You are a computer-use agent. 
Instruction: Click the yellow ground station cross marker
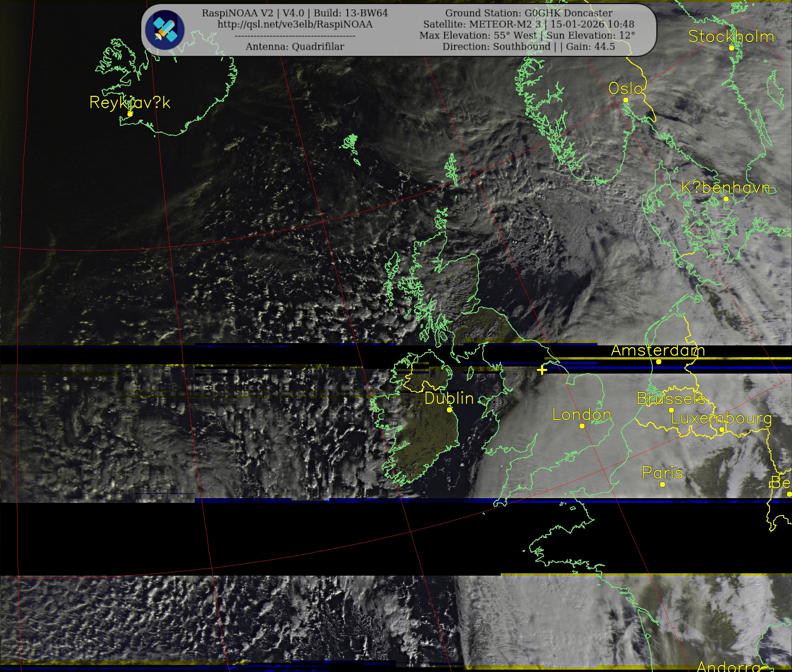pyautogui.click(x=542, y=370)
